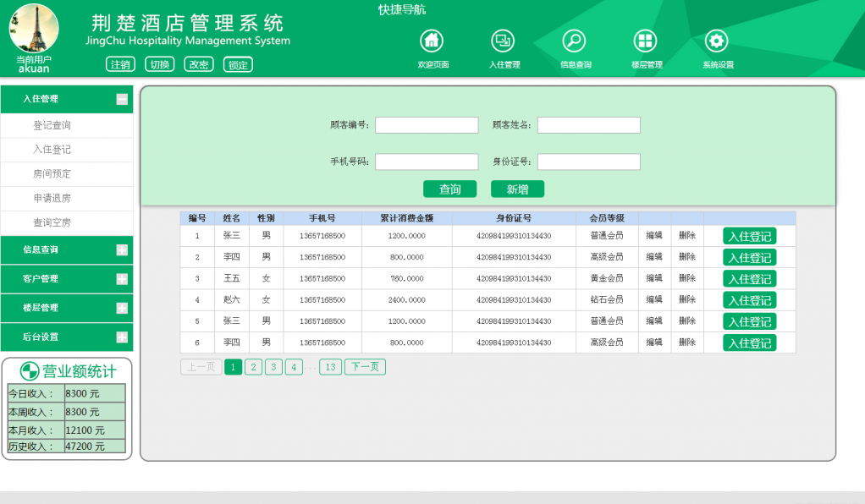Collapse the 入住管理 sidebar section
This screenshot has width=865, height=504.
click(x=122, y=99)
